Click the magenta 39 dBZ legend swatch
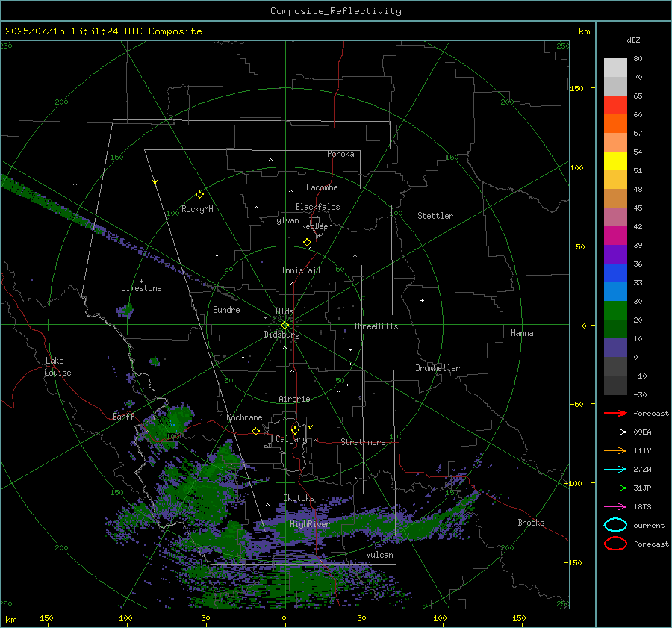 pyautogui.click(x=615, y=236)
